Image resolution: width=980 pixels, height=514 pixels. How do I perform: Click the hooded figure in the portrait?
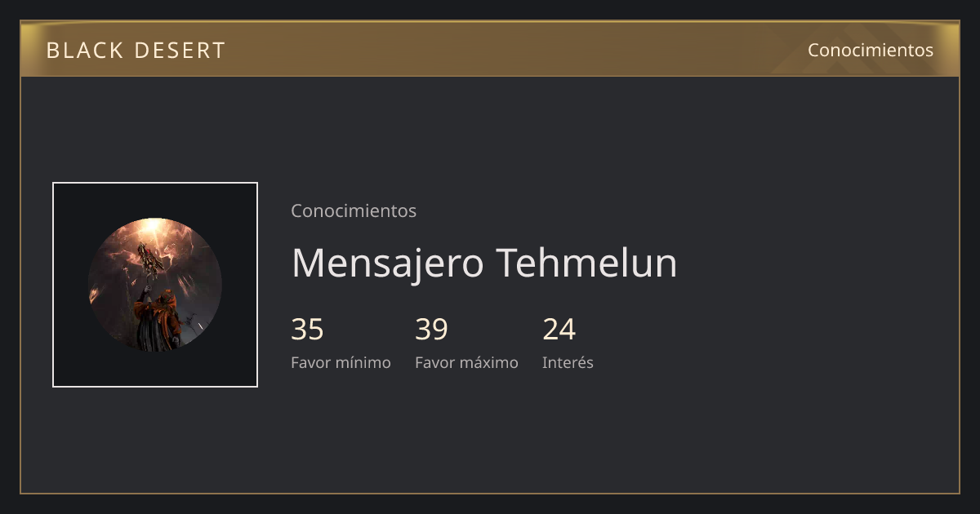click(x=157, y=322)
